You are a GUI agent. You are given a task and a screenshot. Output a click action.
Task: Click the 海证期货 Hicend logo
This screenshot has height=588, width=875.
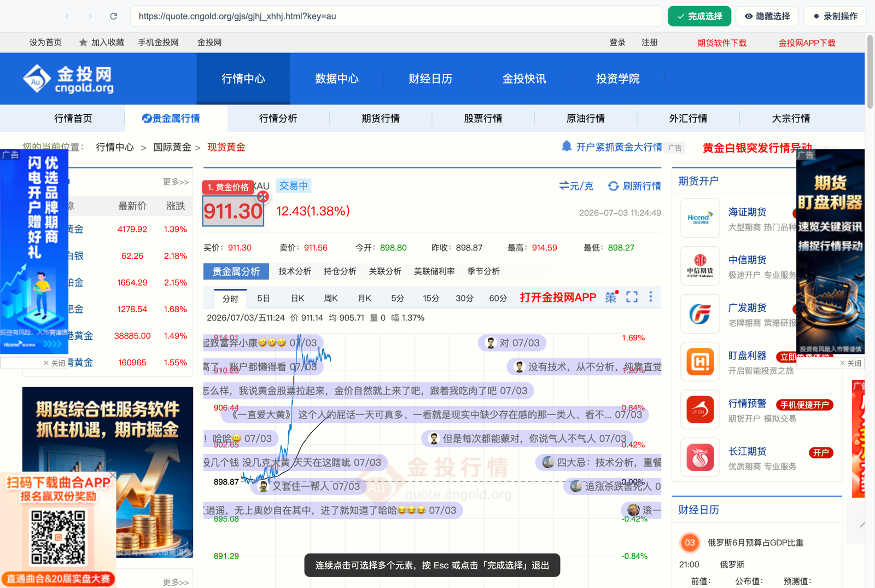pyautogui.click(x=700, y=218)
